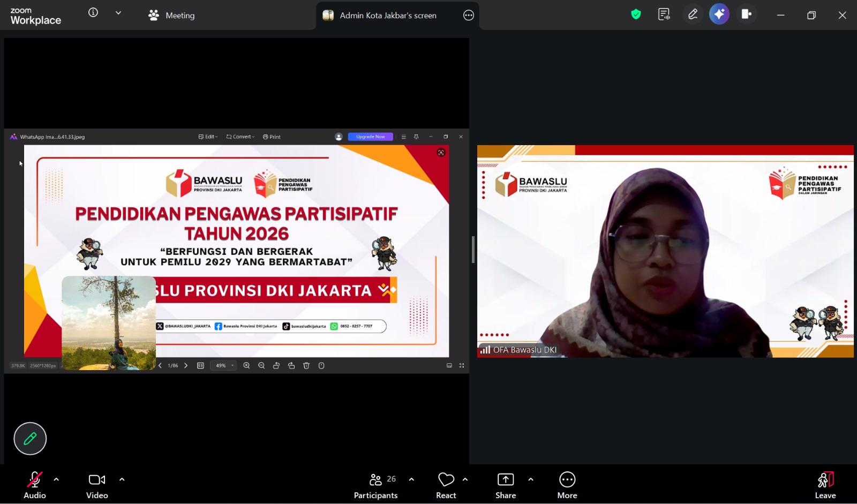Image resolution: width=857 pixels, height=504 pixels.
Task: Click the WhatsApp Ima...6.41.33.jpeg file title
Action: click(x=52, y=137)
